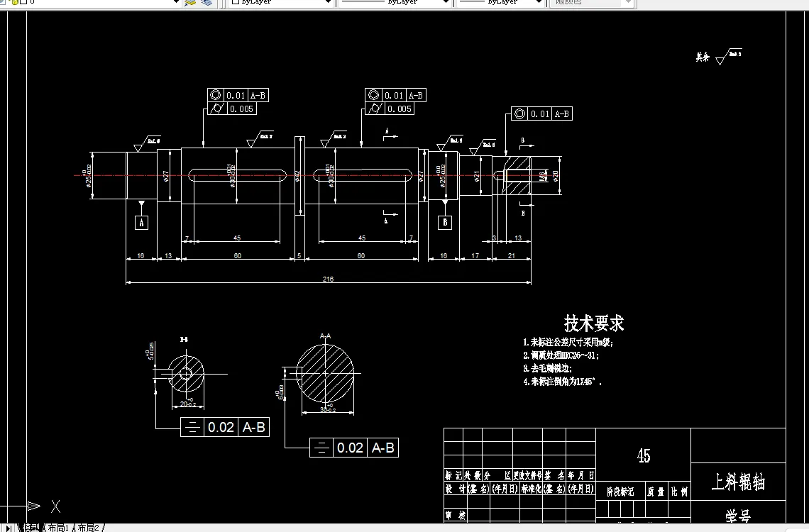
Task: Click the layout tab scroll-to-end arrow
Action: pos(9,528)
